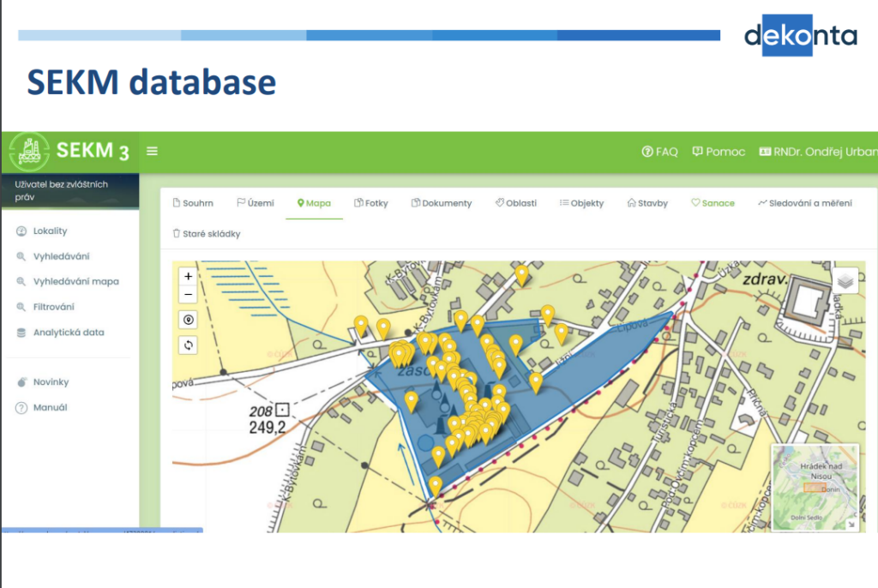
Task: Switch to the Fotky tab
Action: tap(370, 203)
